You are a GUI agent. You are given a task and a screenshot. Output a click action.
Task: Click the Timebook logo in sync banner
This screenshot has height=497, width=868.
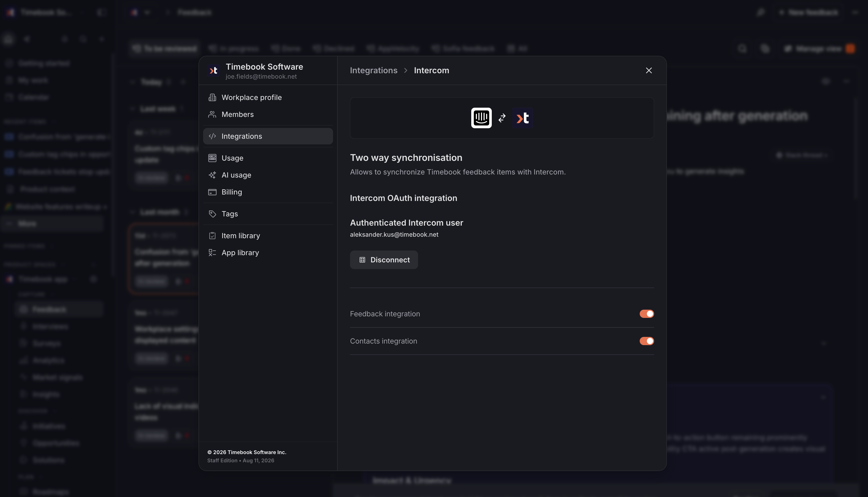(x=522, y=118)
